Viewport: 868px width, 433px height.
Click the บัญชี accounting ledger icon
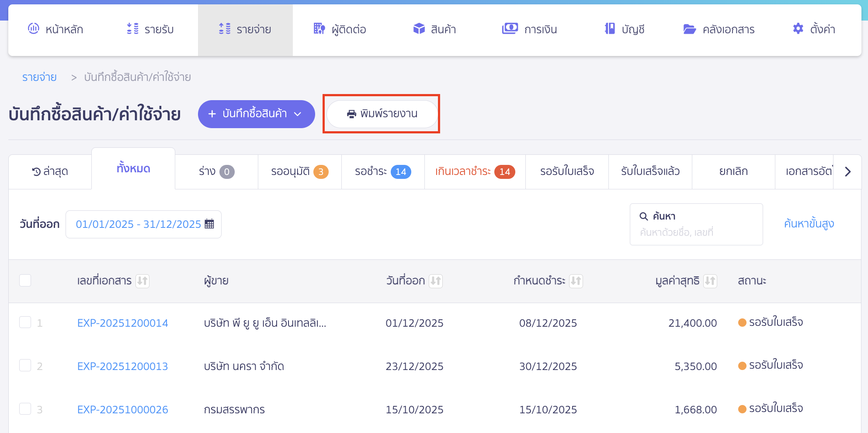tap(609, 29)
